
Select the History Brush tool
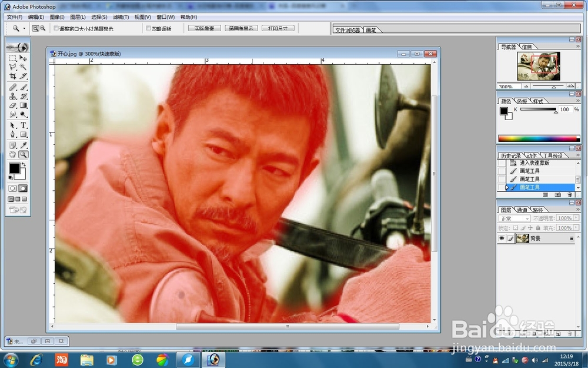click(24, 97)
